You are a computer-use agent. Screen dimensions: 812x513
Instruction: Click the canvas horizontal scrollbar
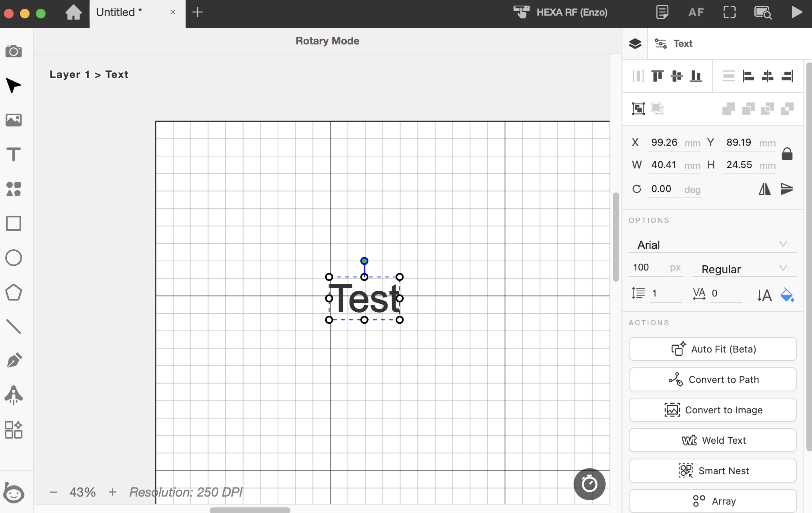(x=250, y=510)
